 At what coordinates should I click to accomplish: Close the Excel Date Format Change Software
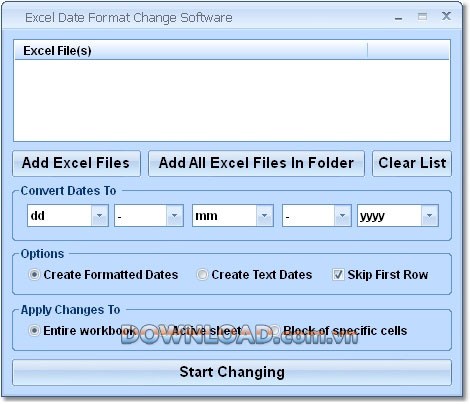tap(446, 16)
